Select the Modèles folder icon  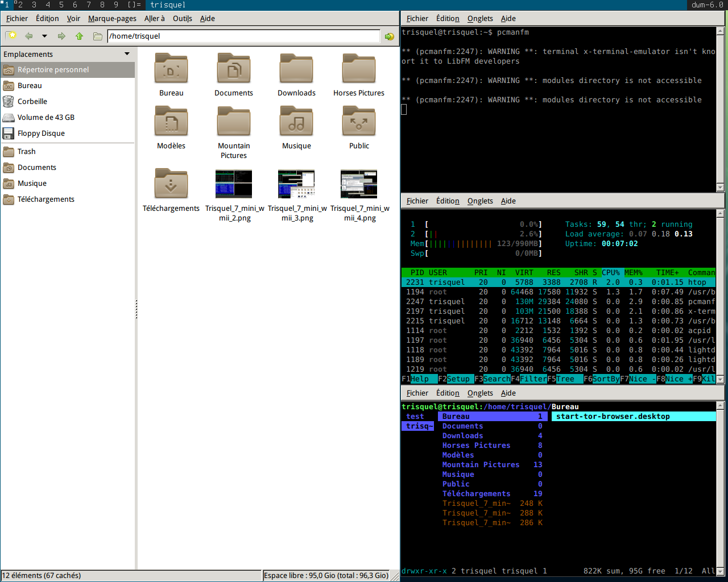coord(171,122)
